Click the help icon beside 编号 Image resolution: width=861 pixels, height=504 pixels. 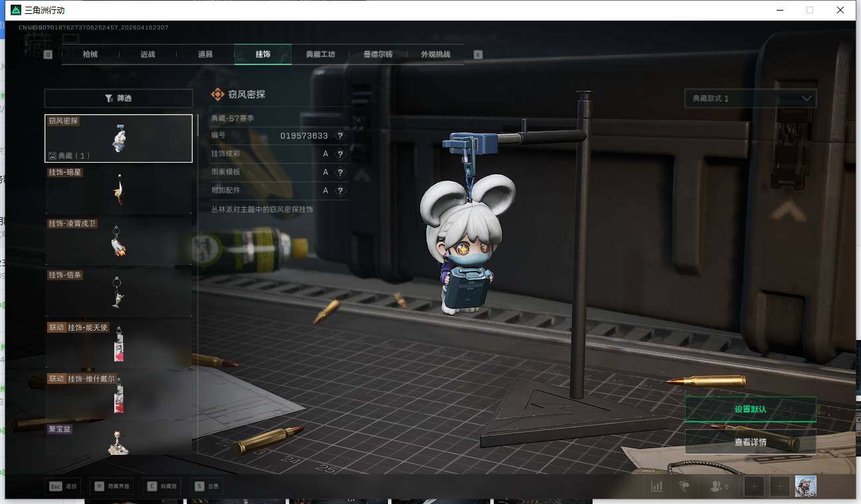point(340,135)
